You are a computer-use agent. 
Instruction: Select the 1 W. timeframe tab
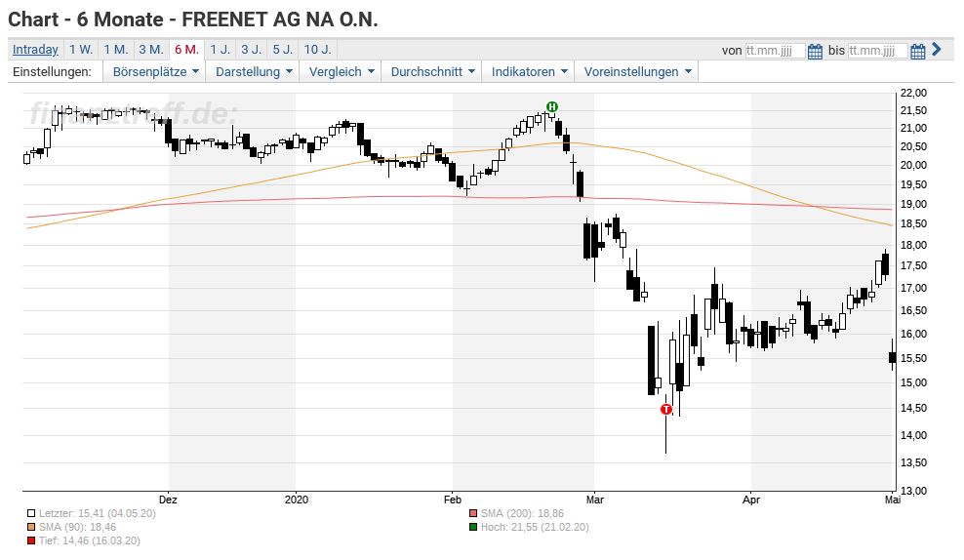[81, 49]
